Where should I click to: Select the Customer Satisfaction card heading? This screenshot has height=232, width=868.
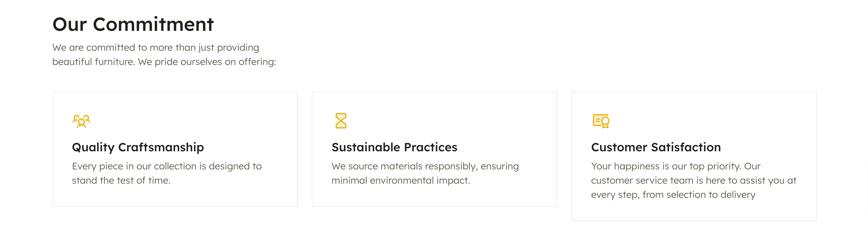[x=656, y=147]
